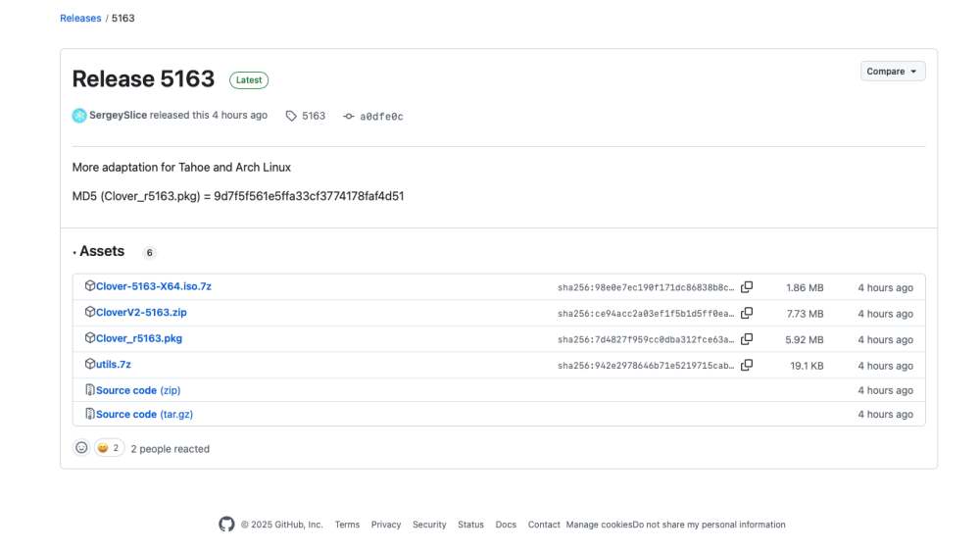Download Source code (zip)
980x553 pixels.
(138, 390)
